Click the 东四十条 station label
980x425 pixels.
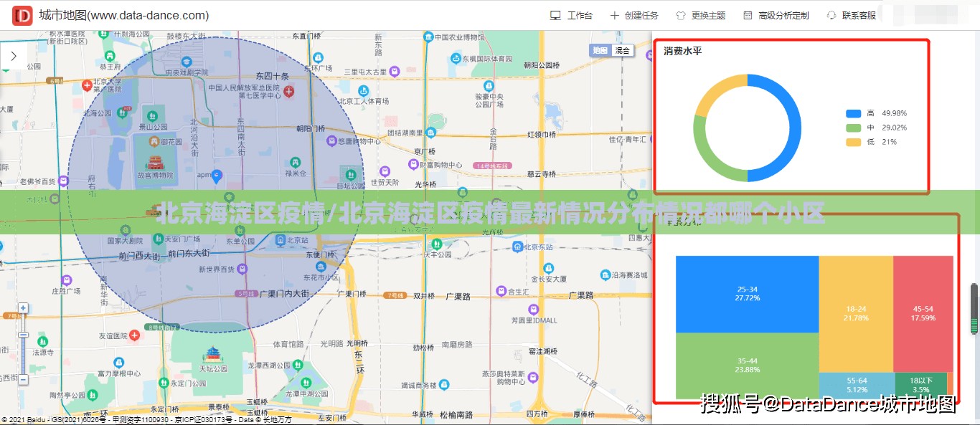click(272, 76)
